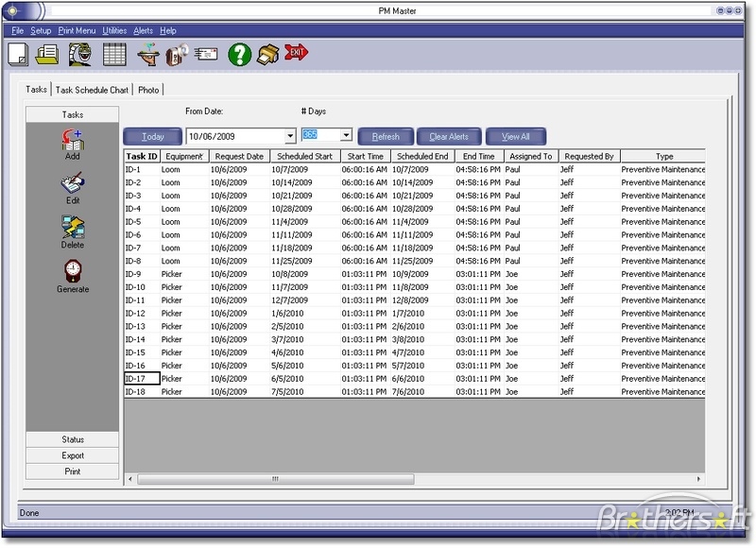Select the ID-9 task cell
This screenshot has width=756, height=548.
pos(142,274)
